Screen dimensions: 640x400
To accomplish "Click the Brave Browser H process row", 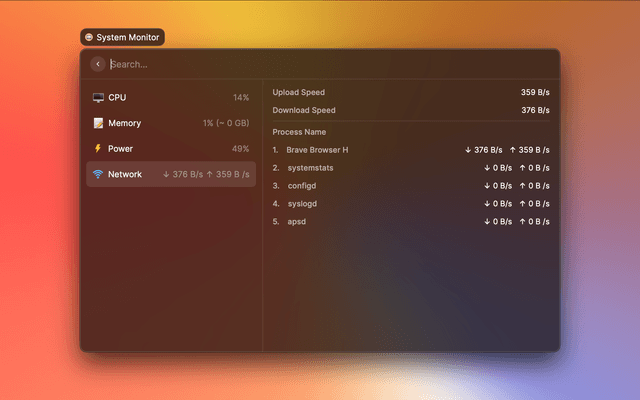I will 411,150.
